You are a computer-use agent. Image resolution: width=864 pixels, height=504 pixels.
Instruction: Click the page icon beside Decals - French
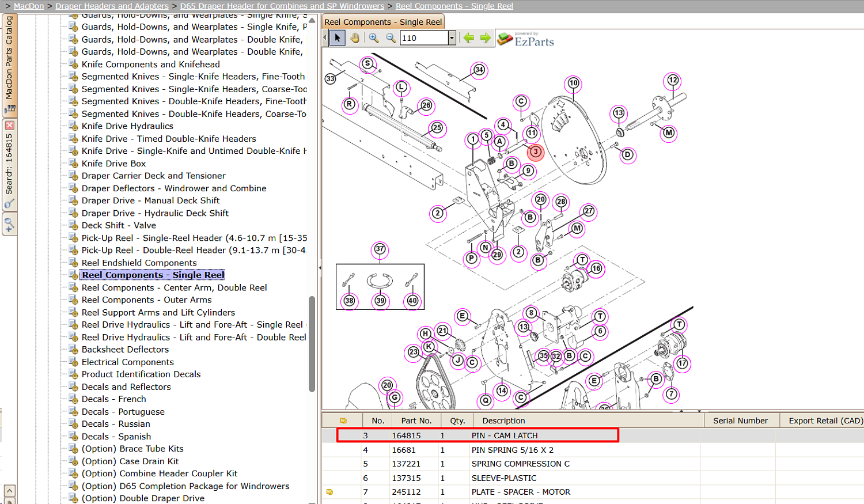coord(73,399)
